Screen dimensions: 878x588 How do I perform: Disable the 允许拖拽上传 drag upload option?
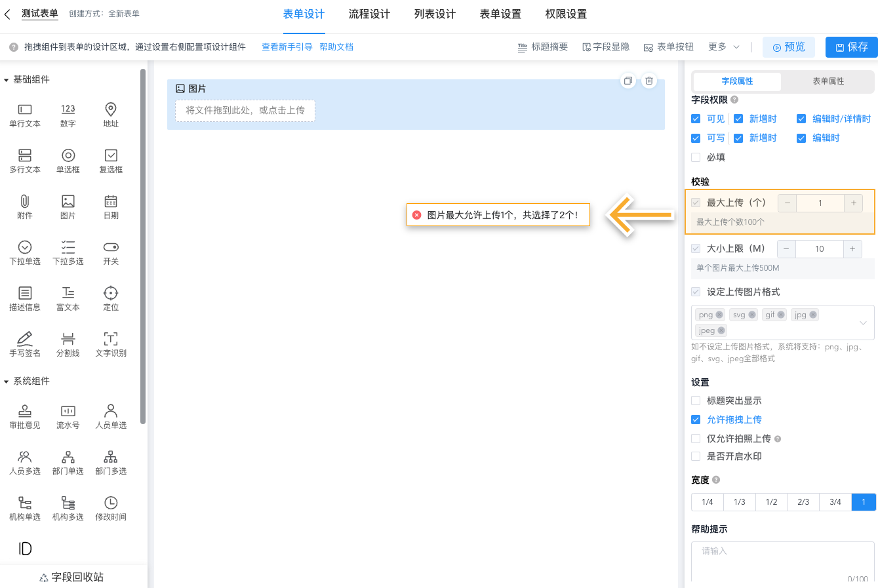point(695,420)
